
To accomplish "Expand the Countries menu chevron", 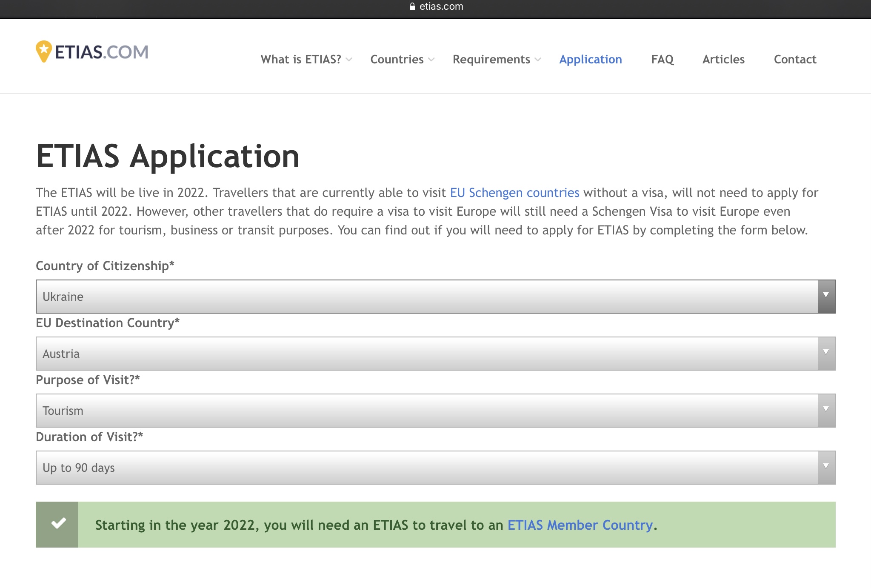I will coord(431,60).
